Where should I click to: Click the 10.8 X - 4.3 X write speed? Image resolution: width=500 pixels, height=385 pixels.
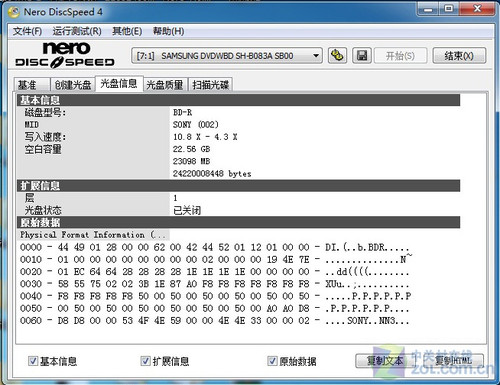click(205, 137)
